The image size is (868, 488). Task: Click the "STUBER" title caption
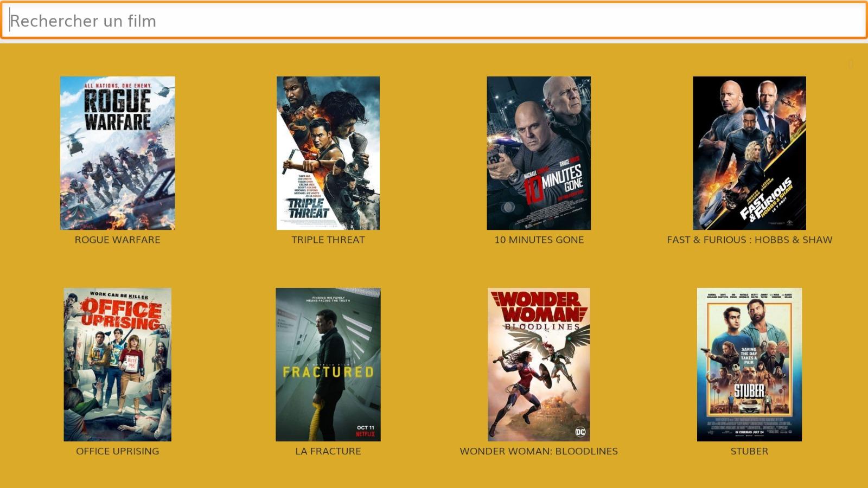click(x=749, y=451)
